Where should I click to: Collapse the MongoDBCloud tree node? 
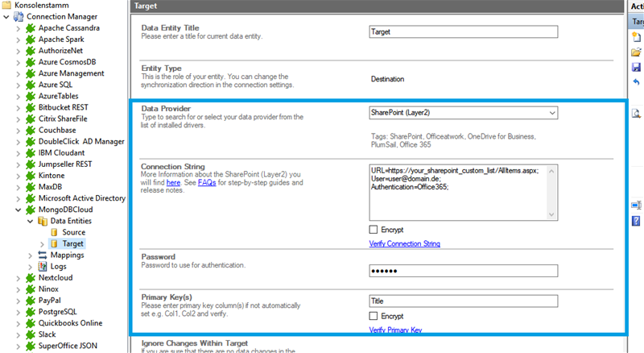pos(19,210)
